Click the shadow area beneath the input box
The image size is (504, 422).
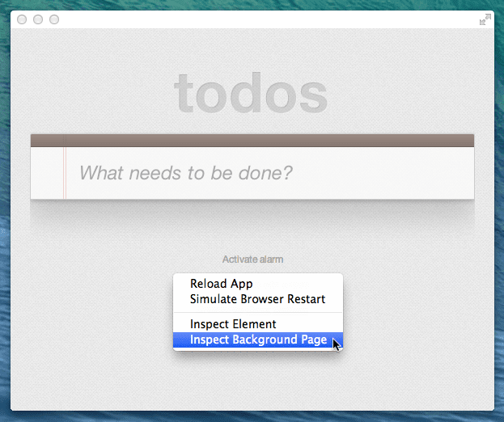click(252, 213)
